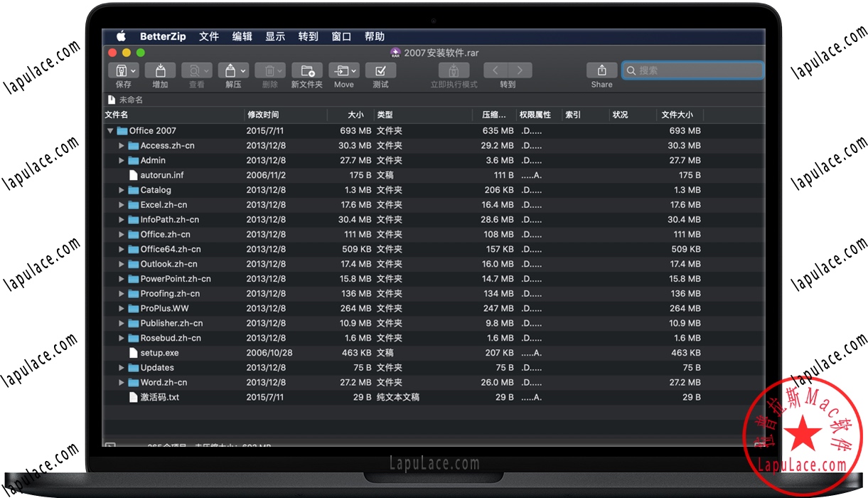
Task: Sort by 修改时间 column header
Action: (x=286, y=115)
